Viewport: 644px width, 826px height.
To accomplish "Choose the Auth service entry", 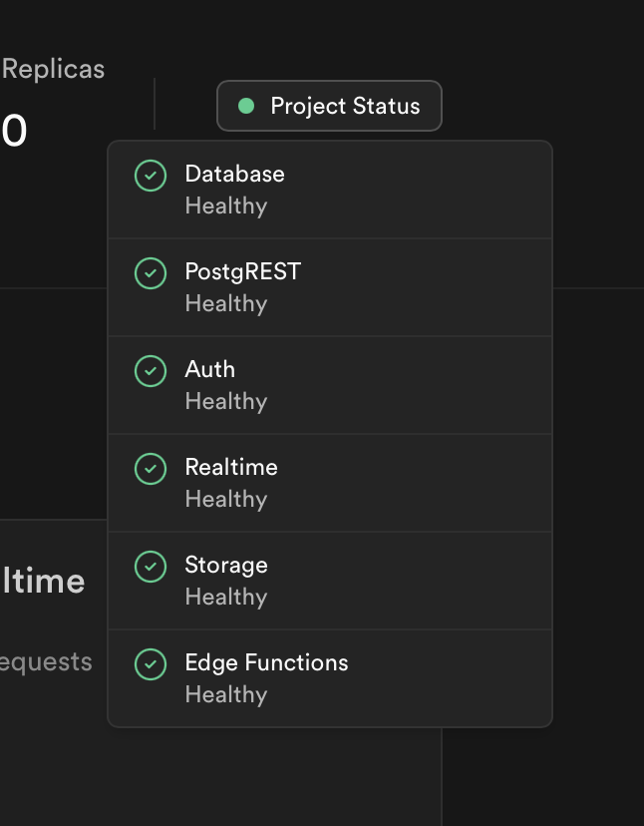I will [329, 385].
